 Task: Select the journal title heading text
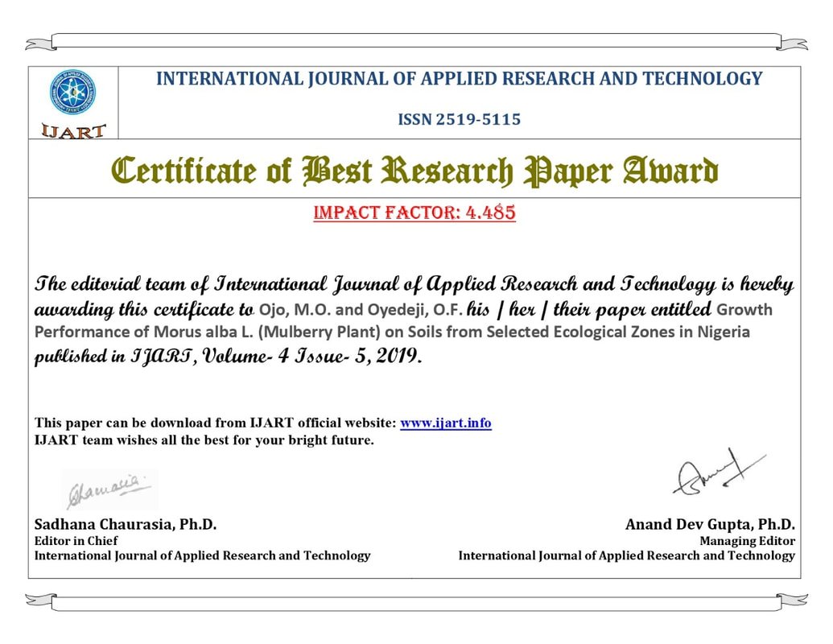click(459, 79)
